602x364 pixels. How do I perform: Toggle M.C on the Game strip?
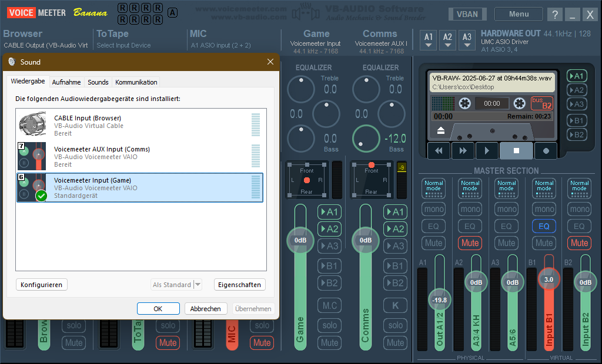click(329, 305)
